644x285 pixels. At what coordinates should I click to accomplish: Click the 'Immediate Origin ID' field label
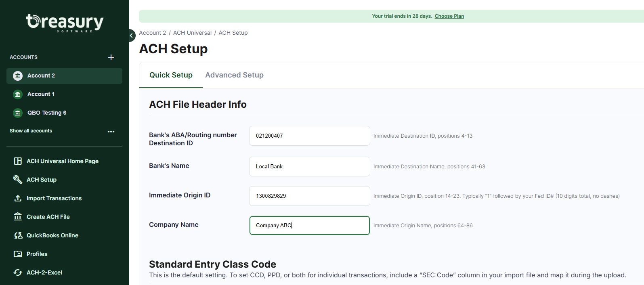coord(180,195)
